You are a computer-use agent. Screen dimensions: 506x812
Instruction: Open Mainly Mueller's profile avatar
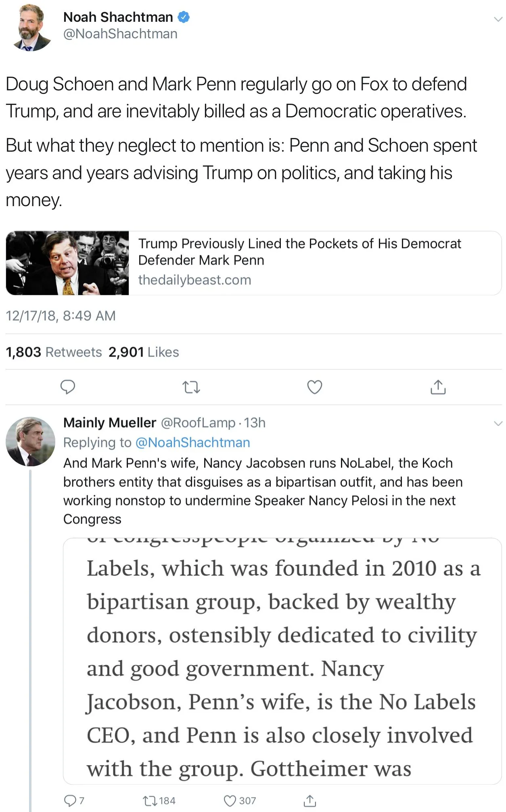(x=30, y=441)
